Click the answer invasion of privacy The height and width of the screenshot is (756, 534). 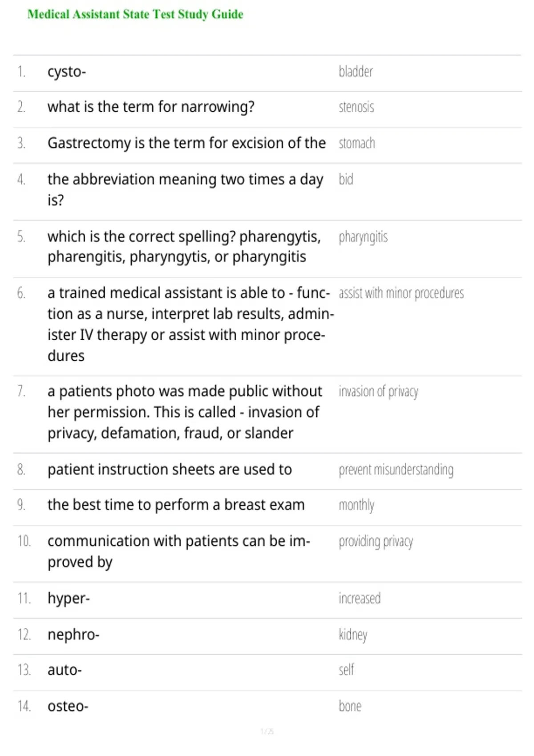point(378,392)
